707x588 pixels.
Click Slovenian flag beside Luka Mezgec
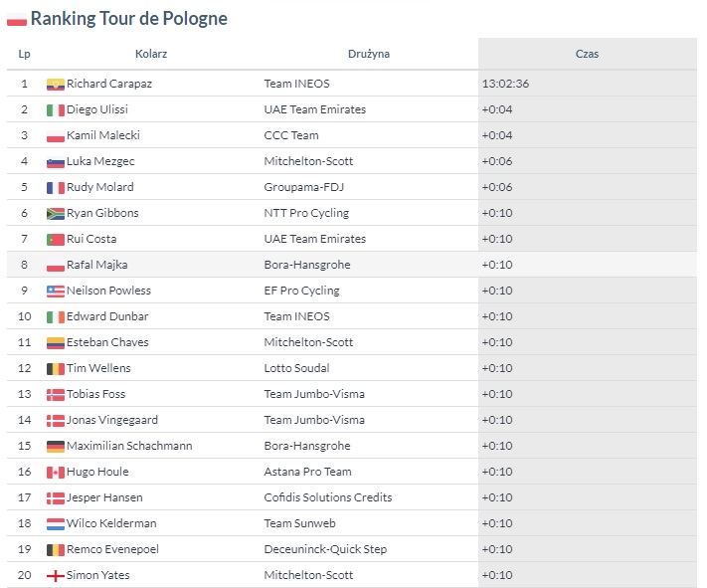[x=56, y=162]
